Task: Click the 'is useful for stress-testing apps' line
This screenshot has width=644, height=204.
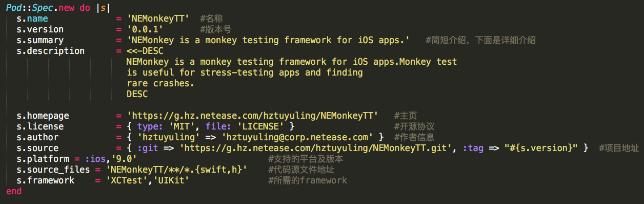Action: pos(245,73)
